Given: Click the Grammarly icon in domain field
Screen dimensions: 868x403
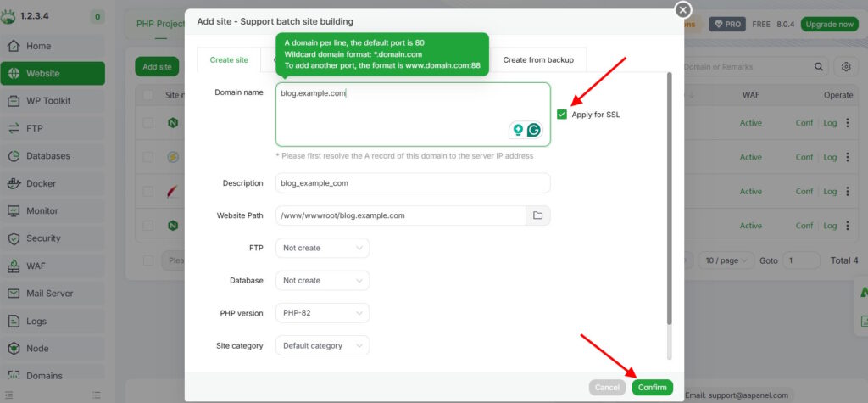Looking at the screenshot, I should 534,130.
